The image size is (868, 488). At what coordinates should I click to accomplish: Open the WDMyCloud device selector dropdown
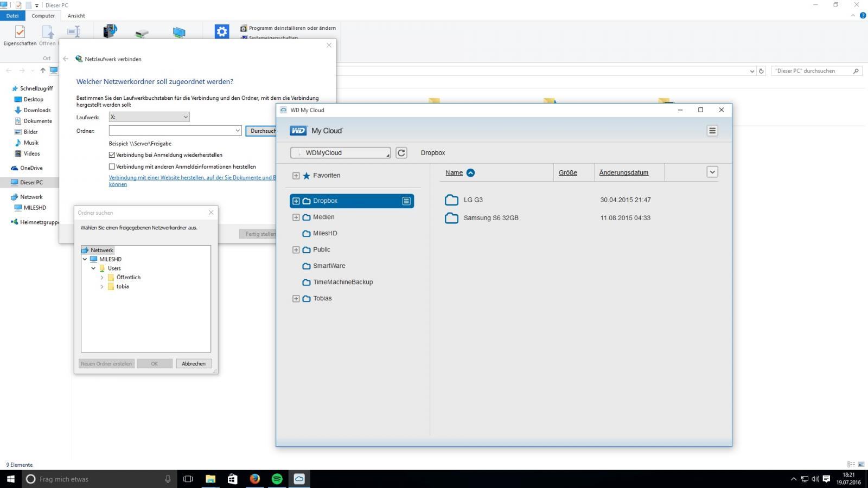[x=340, y=153]
